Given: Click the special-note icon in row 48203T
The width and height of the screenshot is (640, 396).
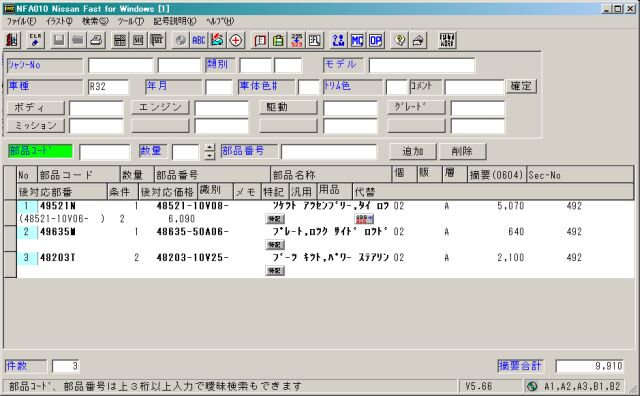Looking at the screenshot, I should click(275, 271).
